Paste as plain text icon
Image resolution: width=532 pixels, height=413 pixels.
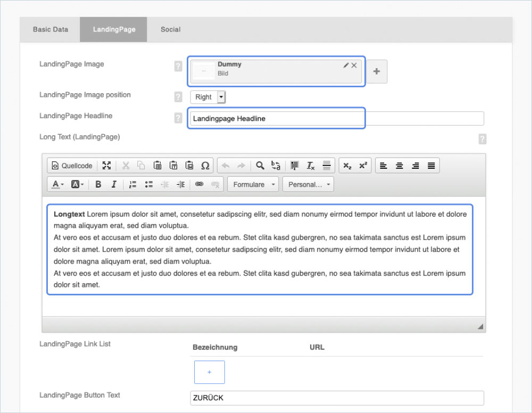tap(173, 166)
